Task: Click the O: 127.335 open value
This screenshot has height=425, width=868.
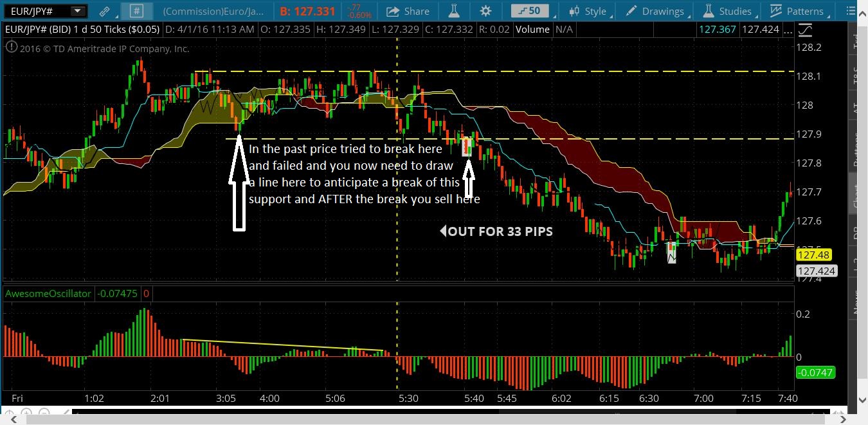Action: (x=285, y=30)
